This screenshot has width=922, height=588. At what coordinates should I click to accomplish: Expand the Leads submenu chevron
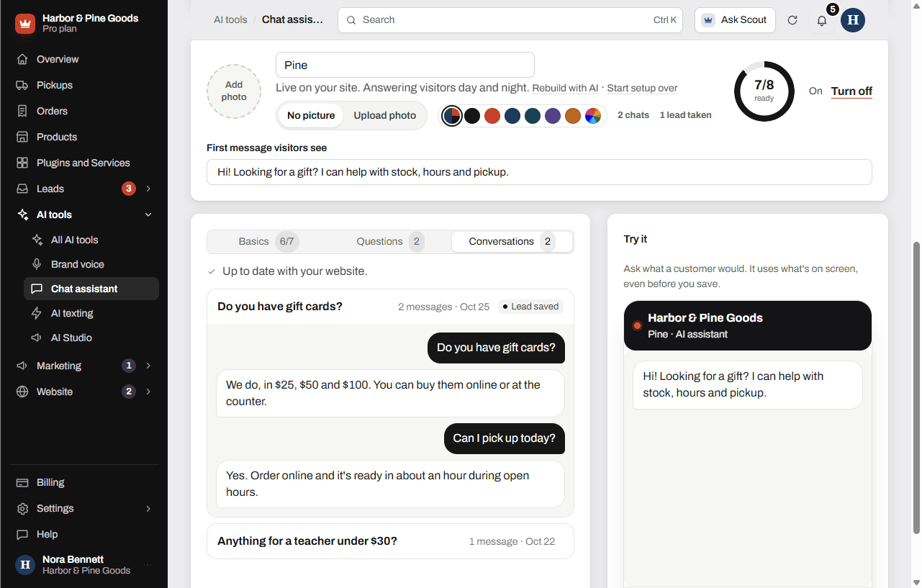[148, 189]
